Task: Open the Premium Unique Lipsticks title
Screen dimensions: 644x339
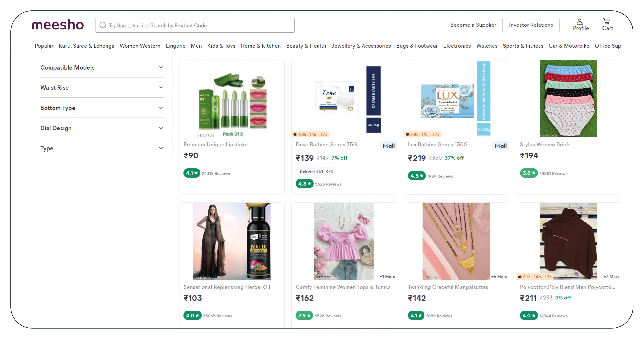Action: pos(215,144)
